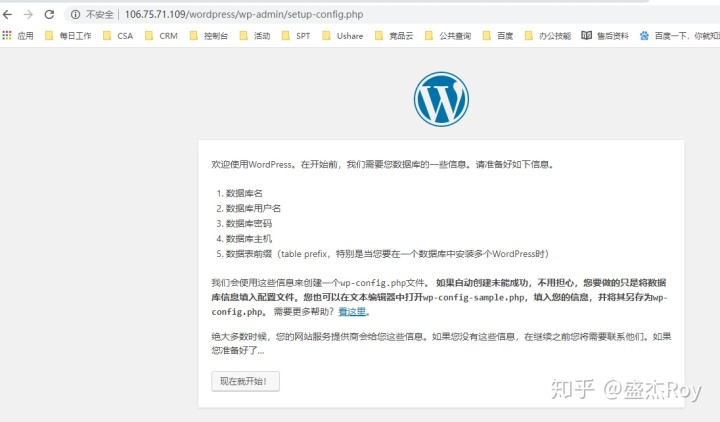Open the 公共查询 bookmark folder
The width and height of the screenshot is (720, 422).
[448, 36]
